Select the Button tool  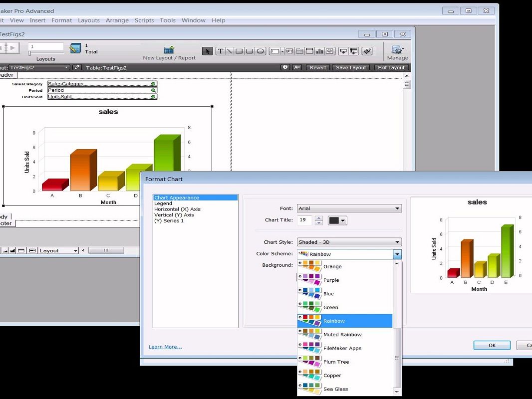point(289,51)
